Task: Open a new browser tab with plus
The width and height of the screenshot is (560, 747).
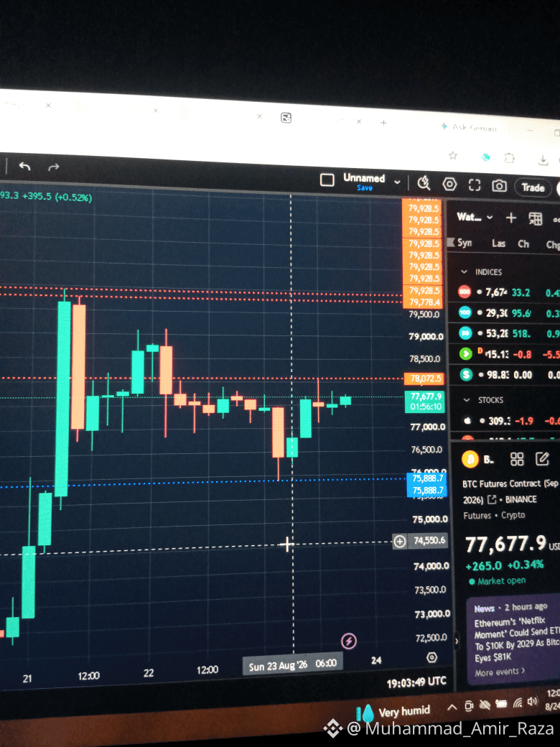Action: point(383,123)
